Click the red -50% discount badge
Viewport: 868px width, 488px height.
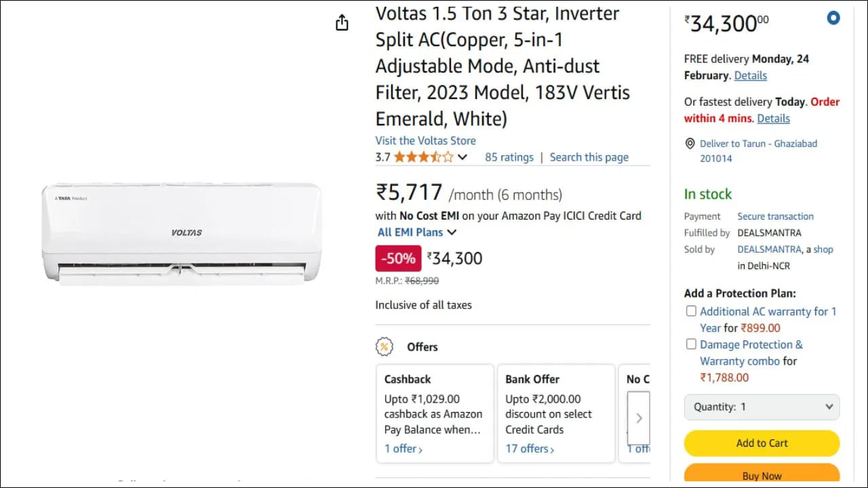tap(398, 258)
